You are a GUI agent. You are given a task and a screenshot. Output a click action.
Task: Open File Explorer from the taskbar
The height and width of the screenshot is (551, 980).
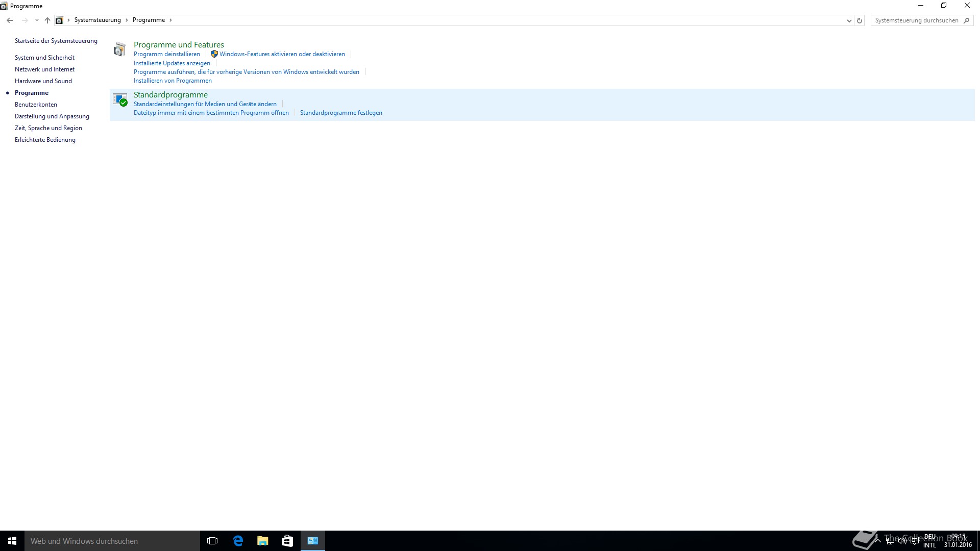coord(263,541)
